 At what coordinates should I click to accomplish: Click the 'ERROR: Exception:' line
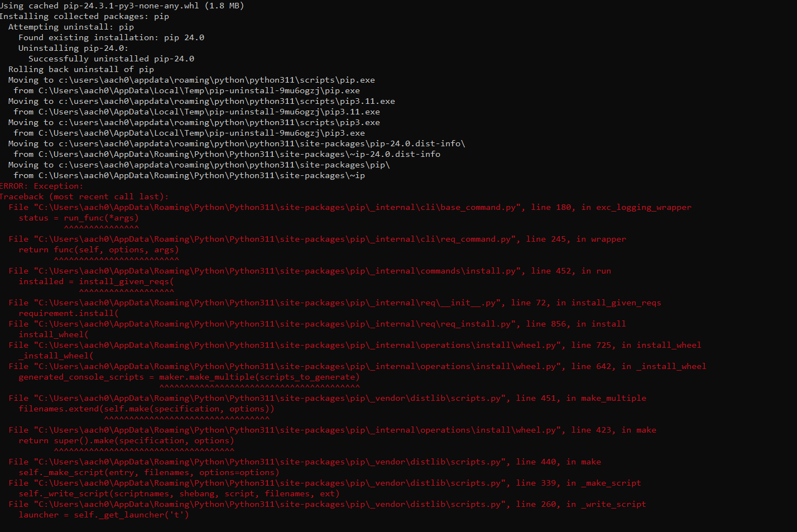click(41, 186)
